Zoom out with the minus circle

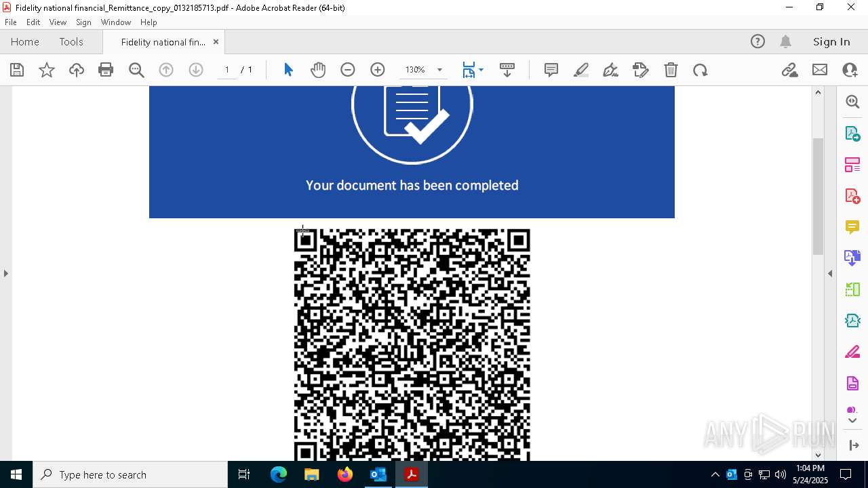click(348, 70)
